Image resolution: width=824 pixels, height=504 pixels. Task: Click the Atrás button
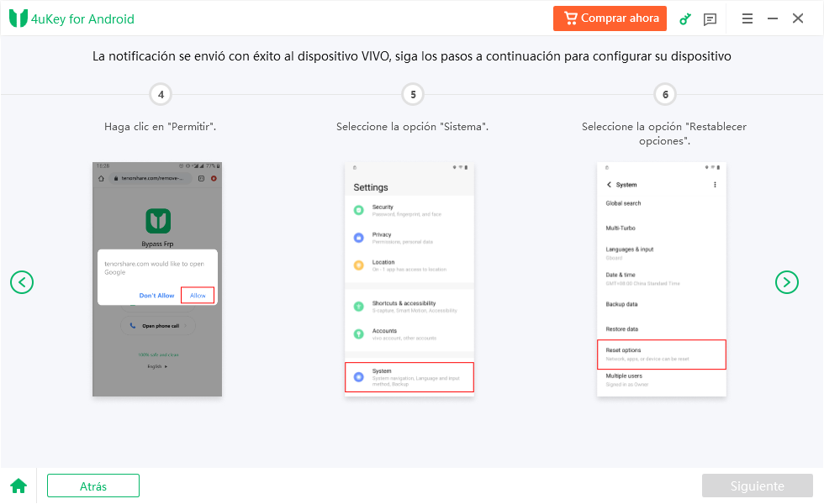pos(93,486)
